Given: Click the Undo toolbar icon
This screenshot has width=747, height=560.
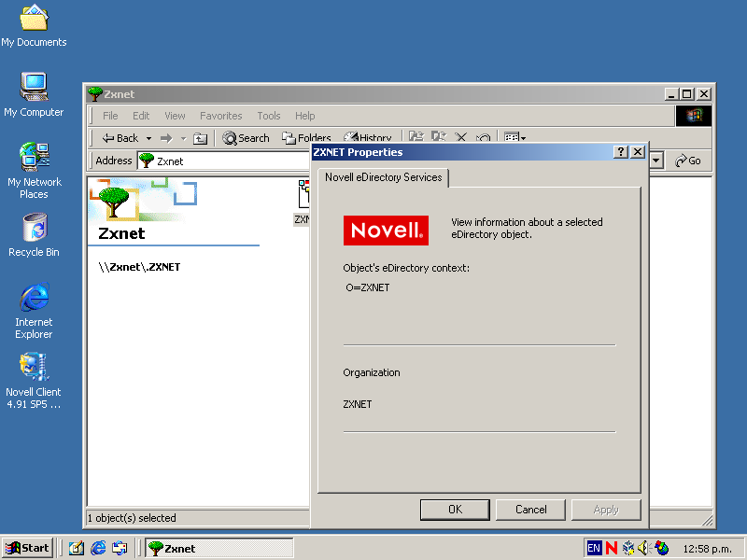Looking at the screenshot, I should [483, 138].
